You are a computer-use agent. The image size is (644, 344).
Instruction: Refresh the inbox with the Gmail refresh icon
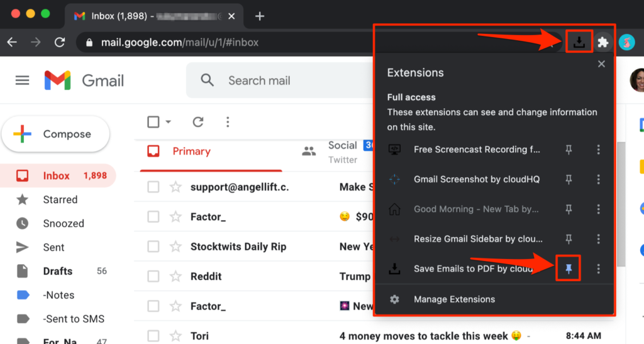click(x=198, y=122)
